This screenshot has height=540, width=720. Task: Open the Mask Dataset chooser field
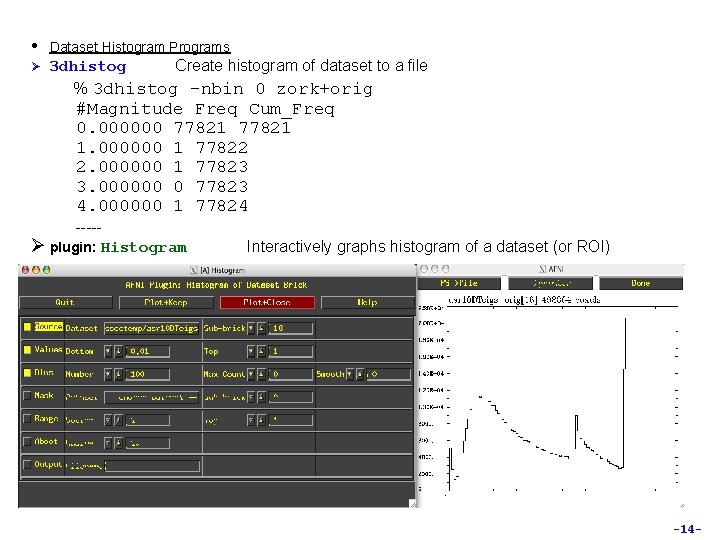click(152, 397)
